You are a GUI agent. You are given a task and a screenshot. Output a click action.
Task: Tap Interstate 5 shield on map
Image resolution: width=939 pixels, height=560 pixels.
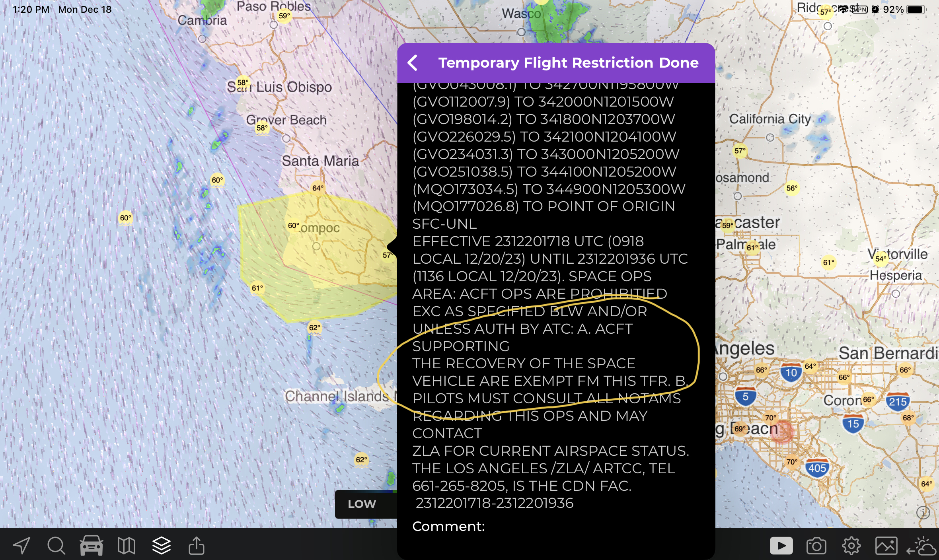click(745, 396)
